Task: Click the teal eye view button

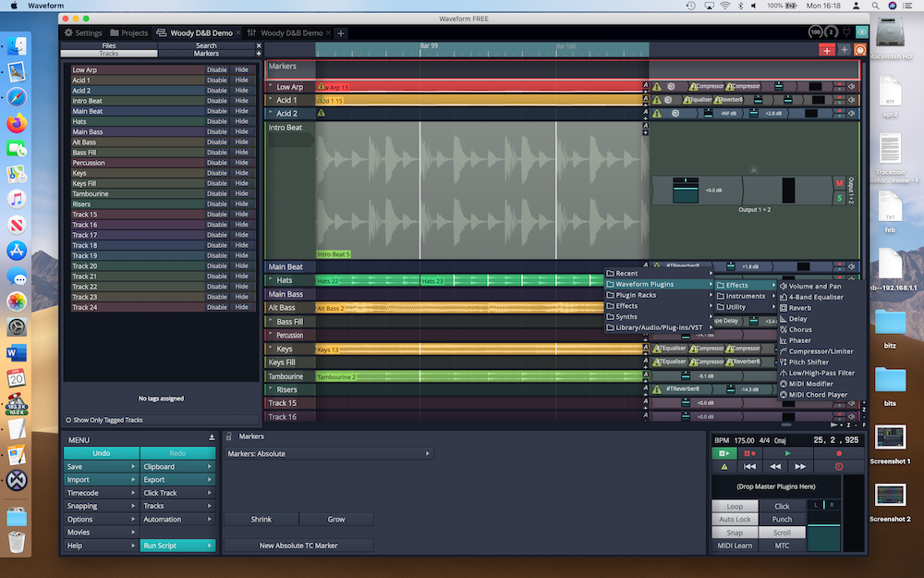Action: point(861,32)
